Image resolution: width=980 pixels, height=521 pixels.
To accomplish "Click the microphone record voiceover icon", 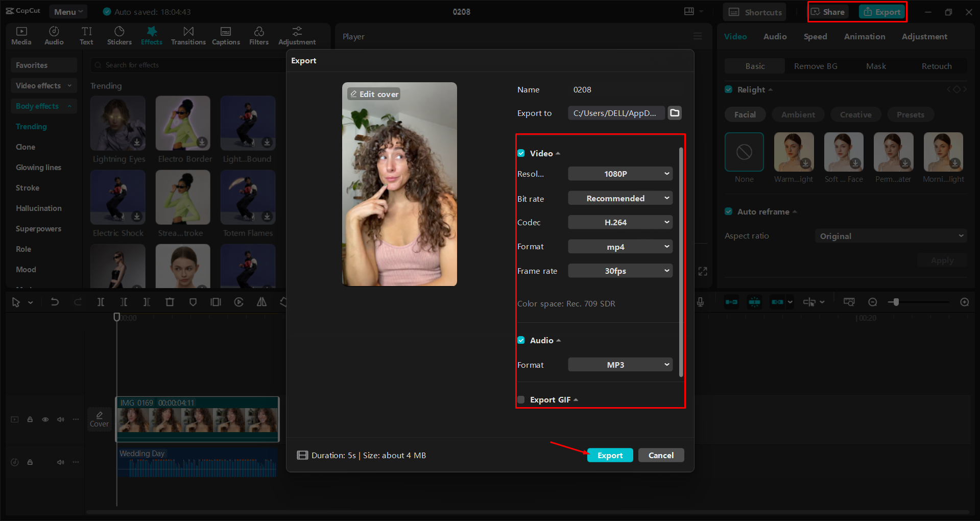I will coord(700,302).
